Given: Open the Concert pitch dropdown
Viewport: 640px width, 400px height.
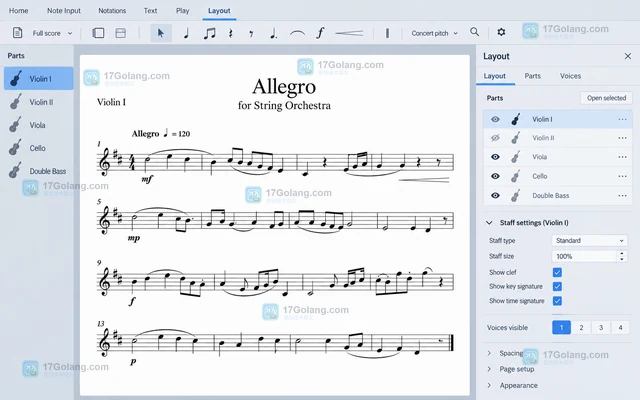Looking at the screenshot, I should click(x=434, y=33).
